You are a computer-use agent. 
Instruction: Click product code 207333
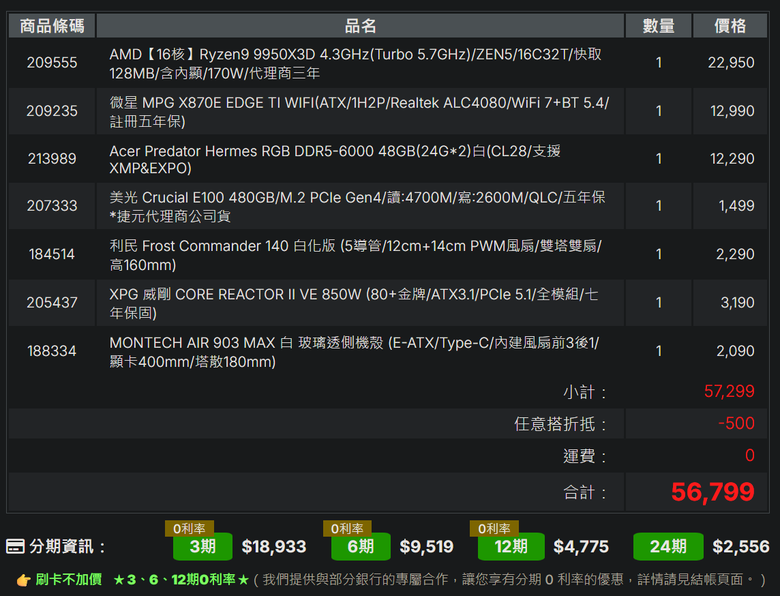tap(52, 206)
